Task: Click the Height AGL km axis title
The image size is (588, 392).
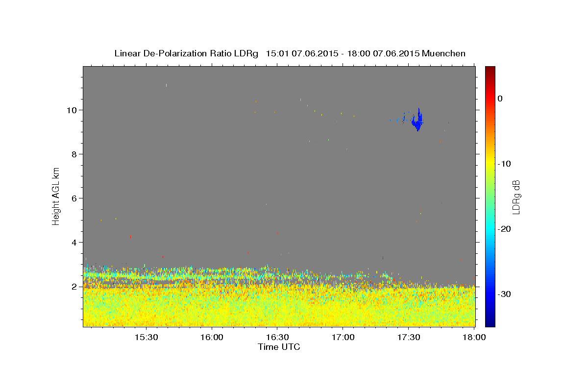Action: (x=56, y=196)
